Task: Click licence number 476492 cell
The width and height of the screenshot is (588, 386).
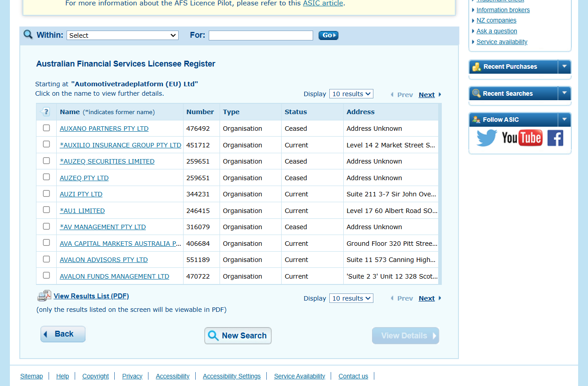Action: (x=198, y=129)
